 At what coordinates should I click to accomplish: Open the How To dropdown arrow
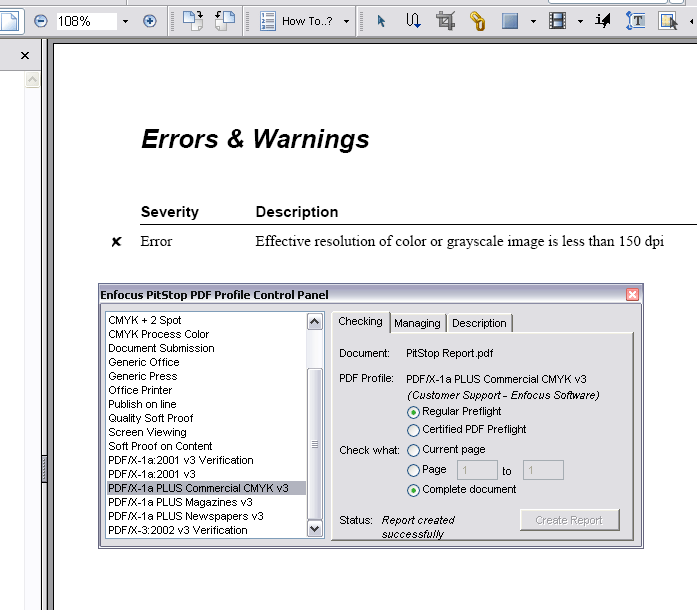346,21
